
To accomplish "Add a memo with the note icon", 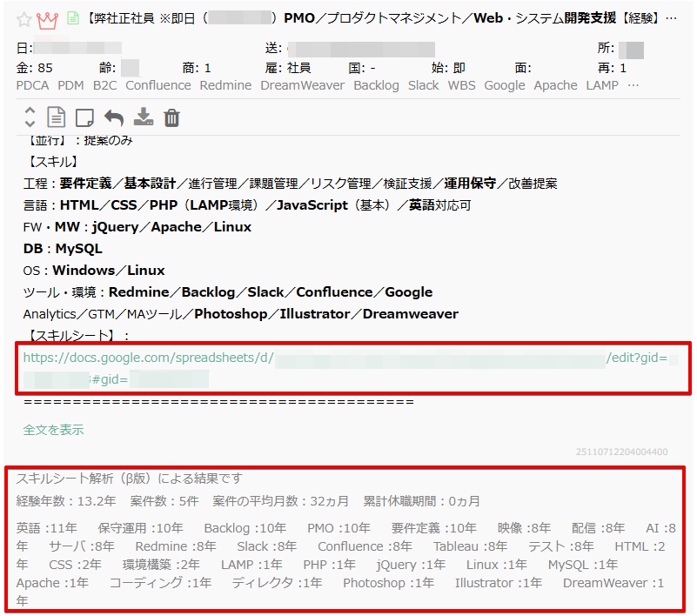I will (x=84, y=117).
